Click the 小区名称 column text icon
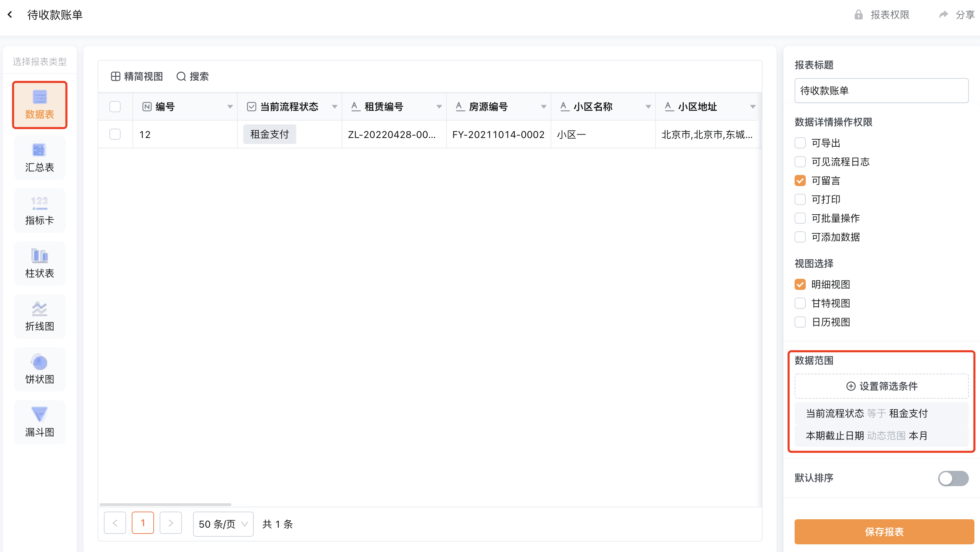The width and height of the screenshot is (980, 552). tap(565, 107)
